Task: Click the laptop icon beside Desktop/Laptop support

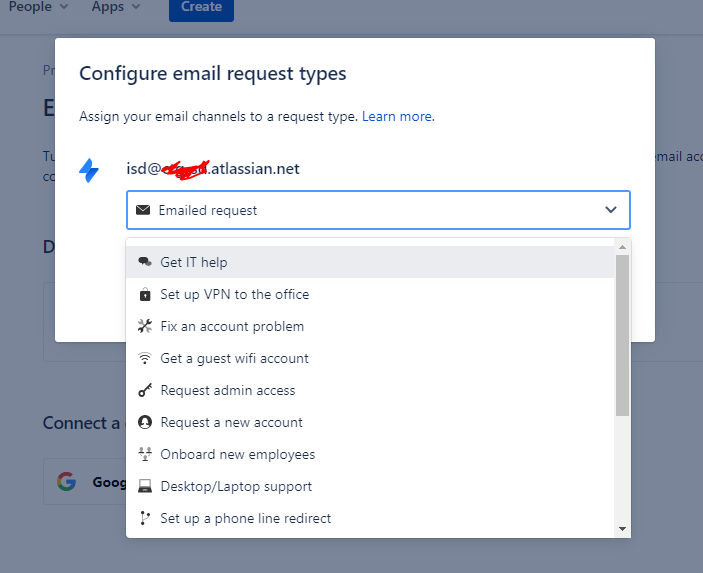Action: [145, 486]
